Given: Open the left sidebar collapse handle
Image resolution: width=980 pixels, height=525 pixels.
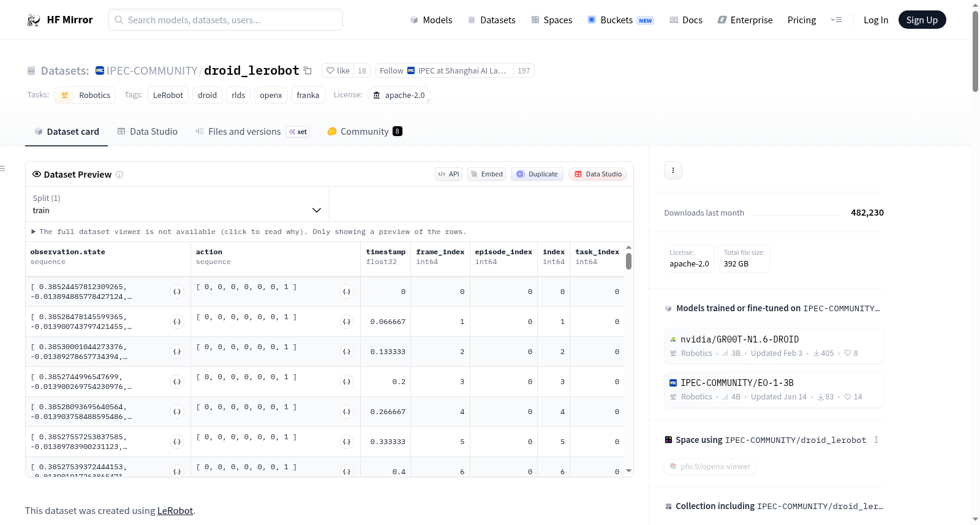Looking at the screenshot, I should pos(2,168).
